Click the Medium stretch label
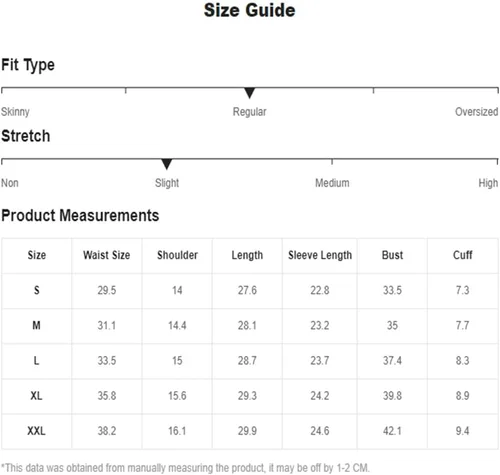The width and height of the screenshot is (500, 475). pyautogui.click(x=332, y=183)
